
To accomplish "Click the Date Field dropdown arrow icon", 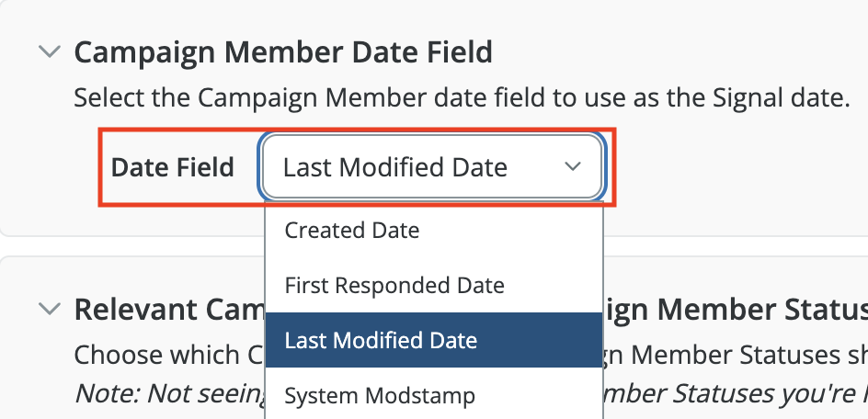I will (573, 166).
